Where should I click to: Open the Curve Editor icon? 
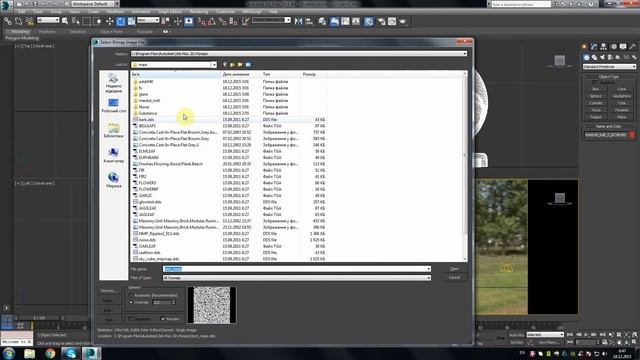coord(345,21)
